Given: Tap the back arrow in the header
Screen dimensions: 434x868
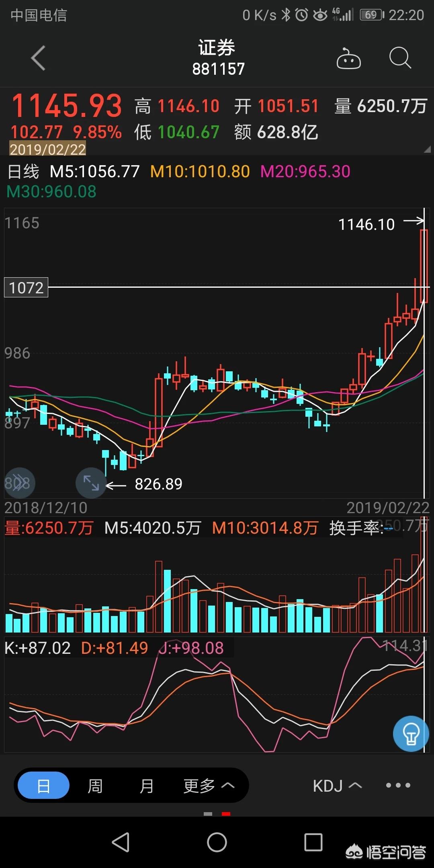Looking at the screenshot, I should tap(39, 58).
